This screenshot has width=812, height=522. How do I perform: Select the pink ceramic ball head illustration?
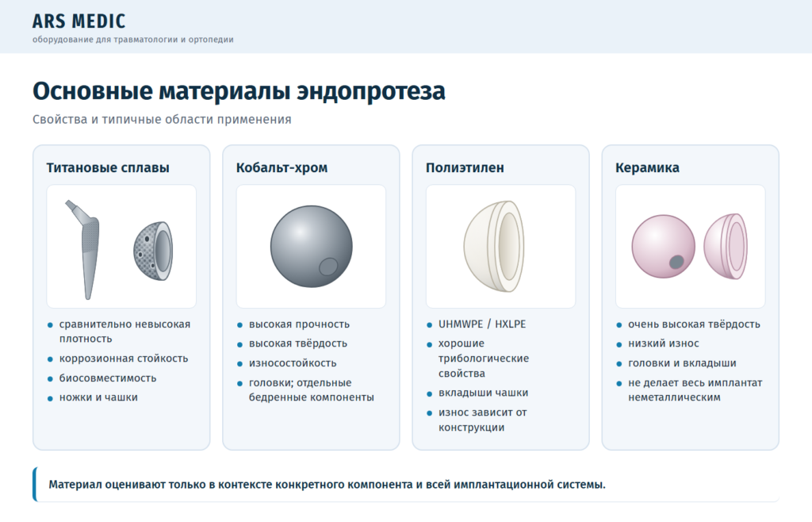664,247
